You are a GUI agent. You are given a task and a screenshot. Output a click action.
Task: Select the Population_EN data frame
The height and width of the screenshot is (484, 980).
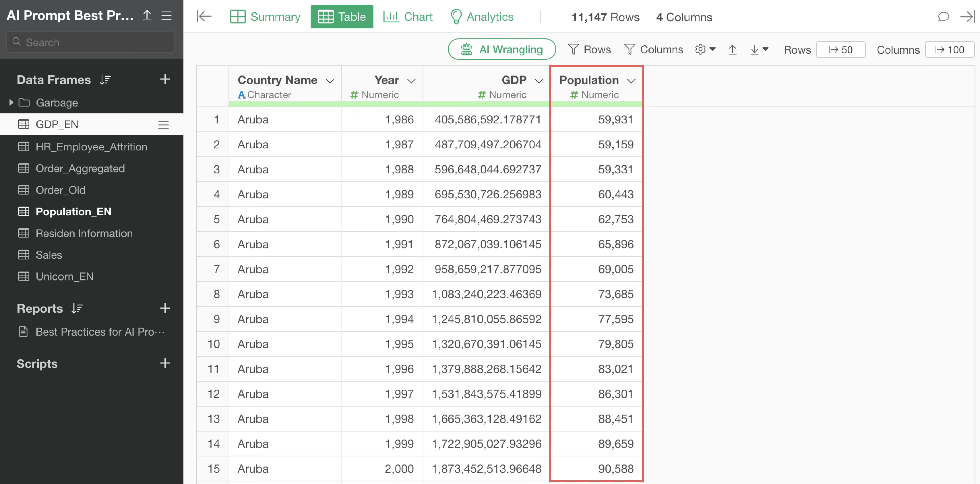click(73, 211)
